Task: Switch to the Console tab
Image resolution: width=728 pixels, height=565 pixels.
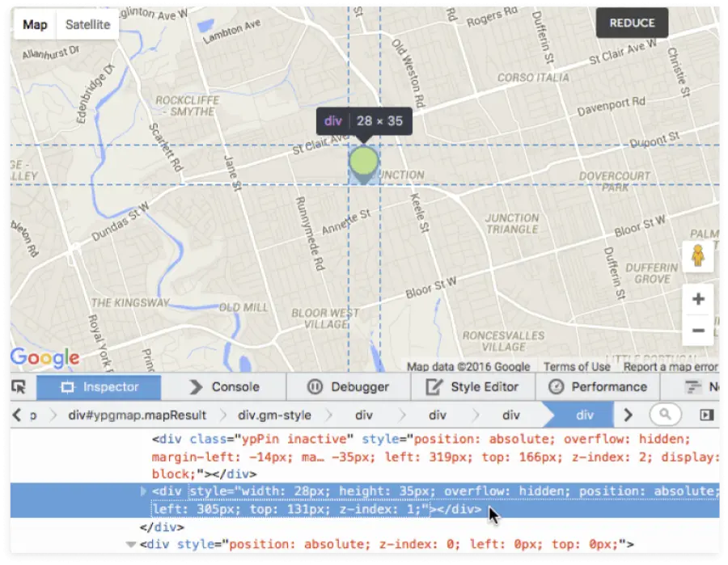Action: click(224, 387)
